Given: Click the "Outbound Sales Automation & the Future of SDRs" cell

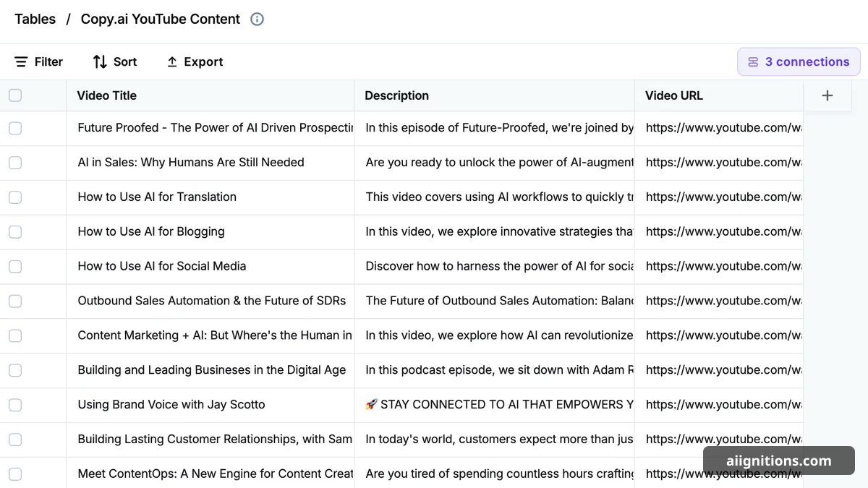Looking at the screenshot, I should (210, 301).
